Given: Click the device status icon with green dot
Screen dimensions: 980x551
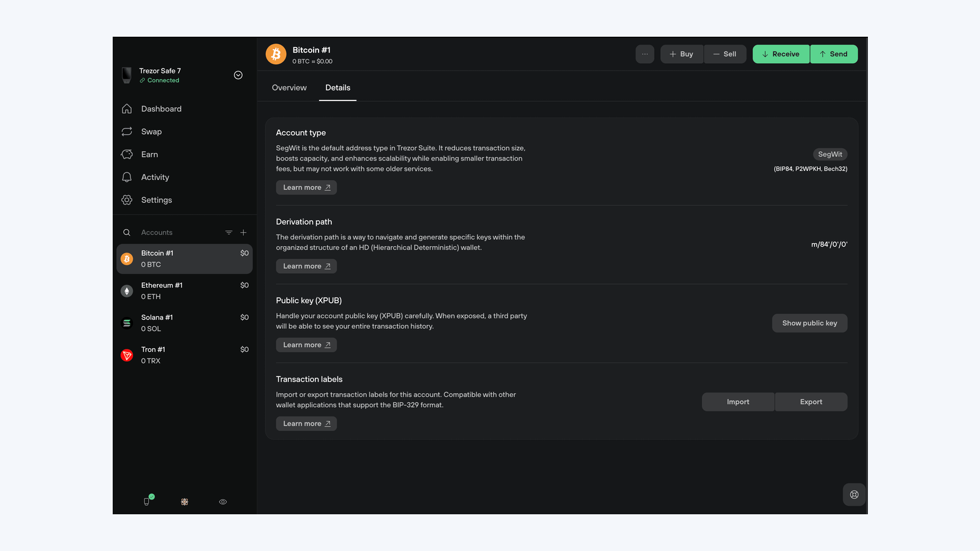Looking at the screenshot, I should [148, 501].
